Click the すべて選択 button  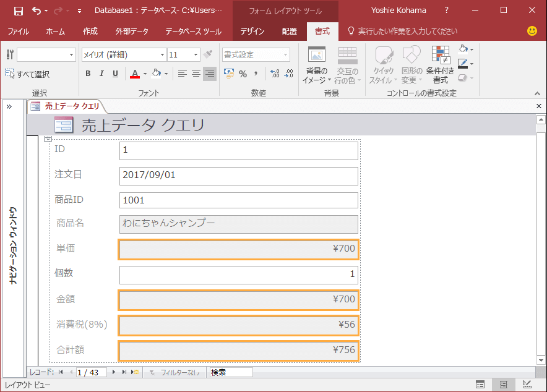27,74
